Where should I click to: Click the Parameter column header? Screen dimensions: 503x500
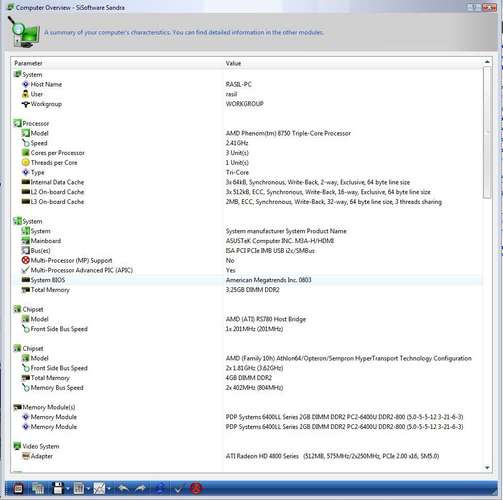pos(117,63)
